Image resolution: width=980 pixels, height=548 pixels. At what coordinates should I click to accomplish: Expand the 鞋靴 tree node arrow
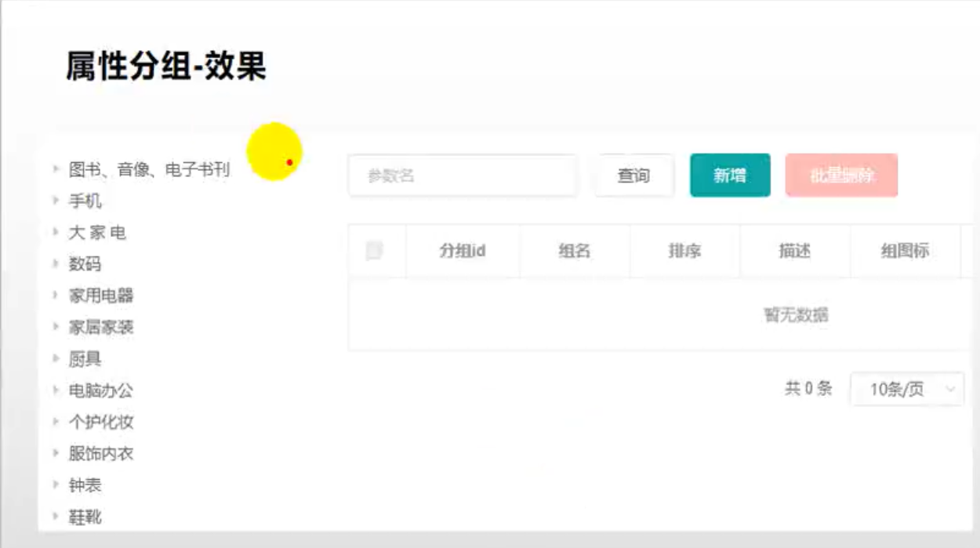click(56, 516)
